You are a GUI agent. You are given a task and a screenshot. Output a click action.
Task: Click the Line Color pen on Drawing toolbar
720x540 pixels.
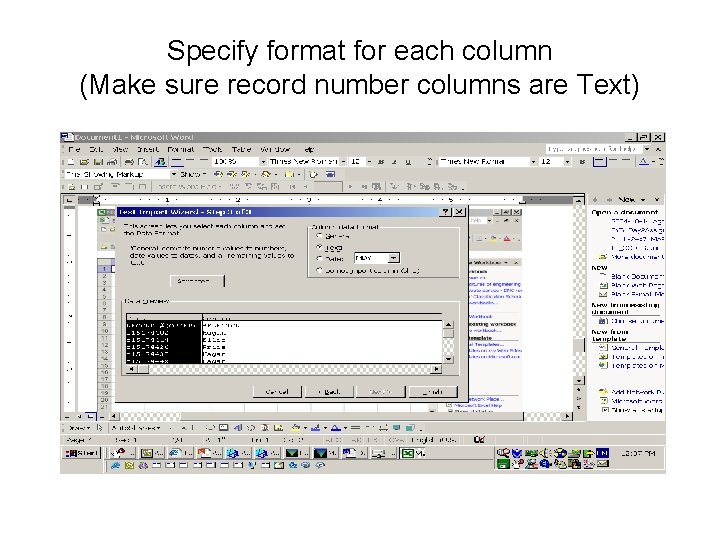(315, 428)
